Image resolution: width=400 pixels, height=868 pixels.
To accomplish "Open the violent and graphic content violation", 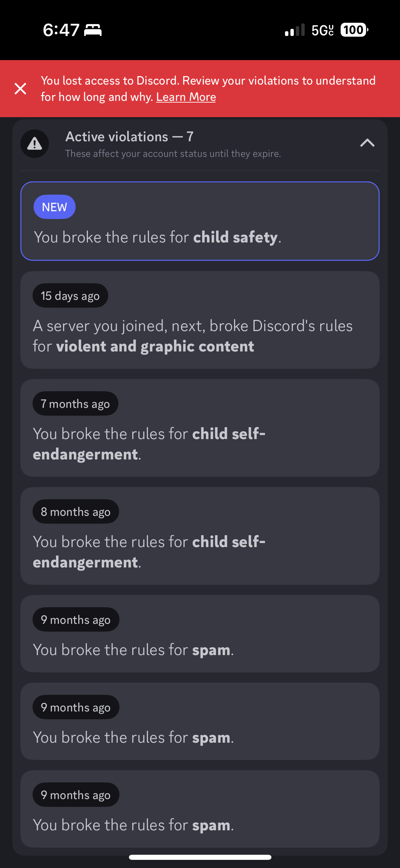I will coord(200,320).
